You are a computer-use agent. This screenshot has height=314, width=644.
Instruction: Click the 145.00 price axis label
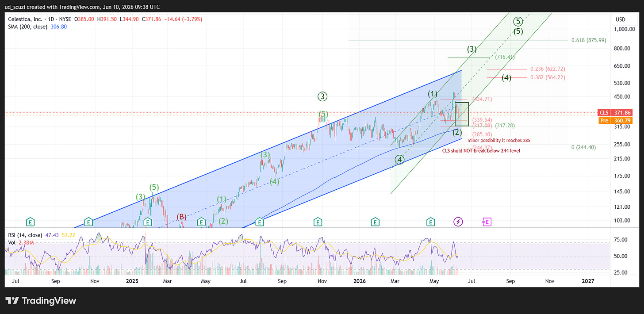coord(623,191)
